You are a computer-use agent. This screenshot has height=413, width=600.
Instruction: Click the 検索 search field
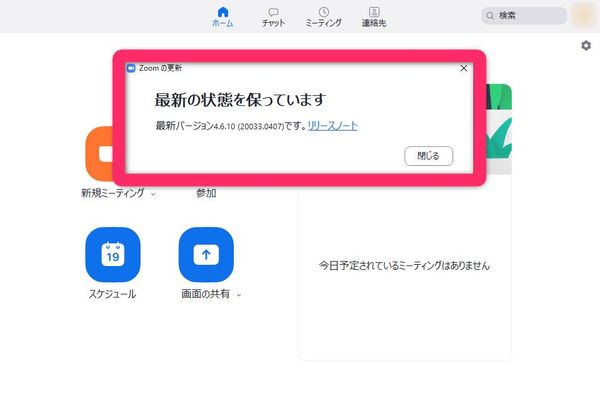pos(524,16)
